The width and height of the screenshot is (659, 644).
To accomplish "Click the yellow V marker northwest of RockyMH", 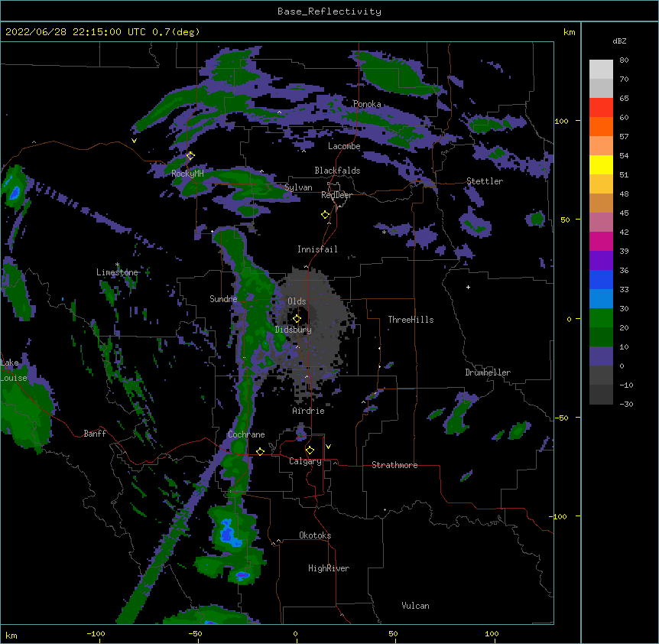I will click(134, 141).
